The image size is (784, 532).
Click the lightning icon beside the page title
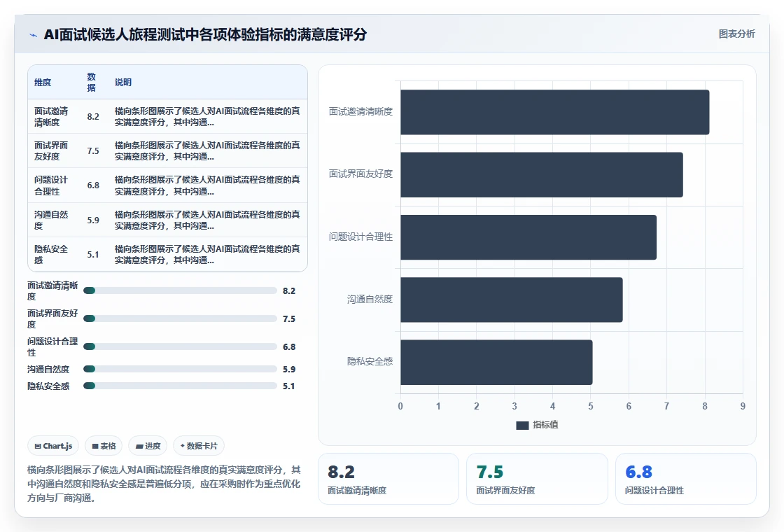click(x=33, y=35)
